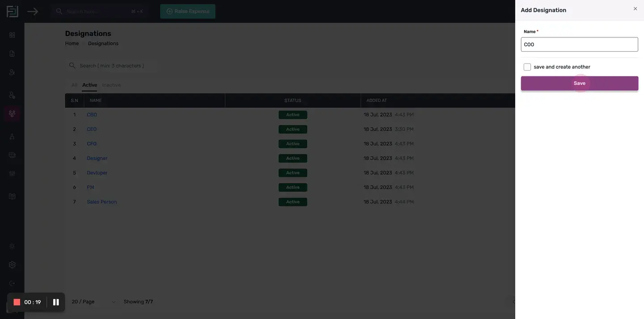Pause the recording
The height and width of the screenshot is (319, 644).
click(56, 302)
